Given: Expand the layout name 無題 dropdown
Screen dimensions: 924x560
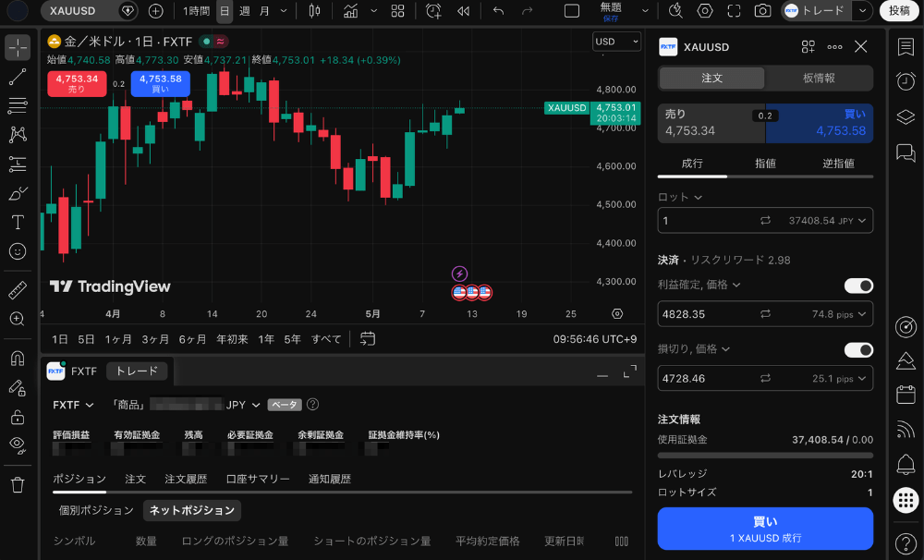Looking at the screenshot, I should [x=645, y=10].
